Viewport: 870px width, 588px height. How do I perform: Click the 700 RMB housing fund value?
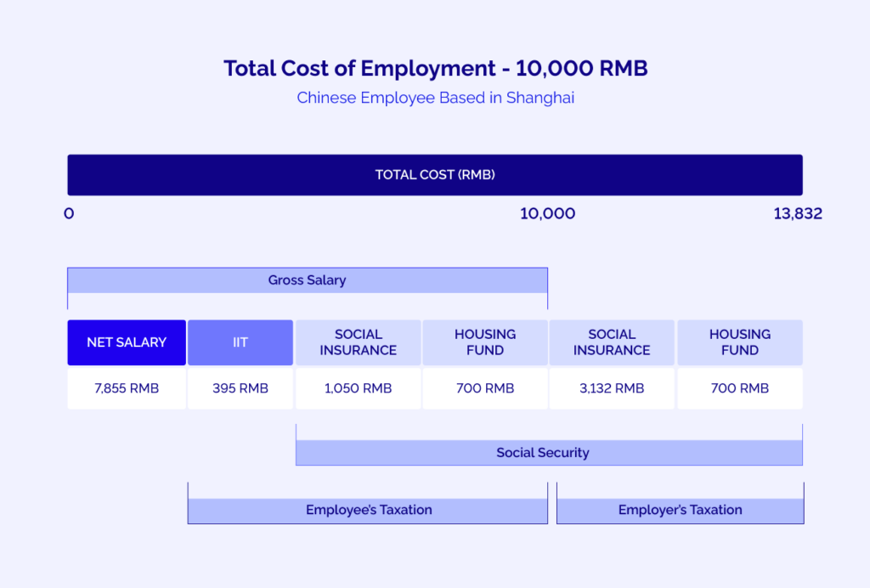(485, 387)
